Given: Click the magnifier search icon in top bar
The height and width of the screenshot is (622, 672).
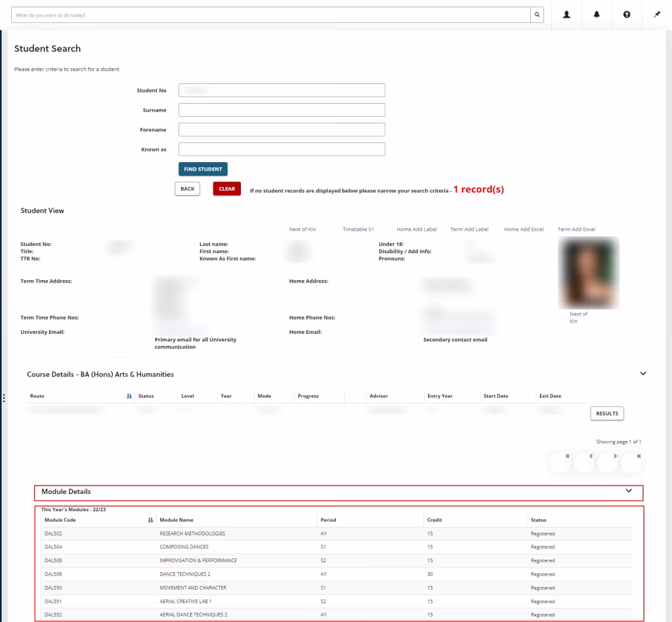Looking at the screenshot, I should 537,14.
